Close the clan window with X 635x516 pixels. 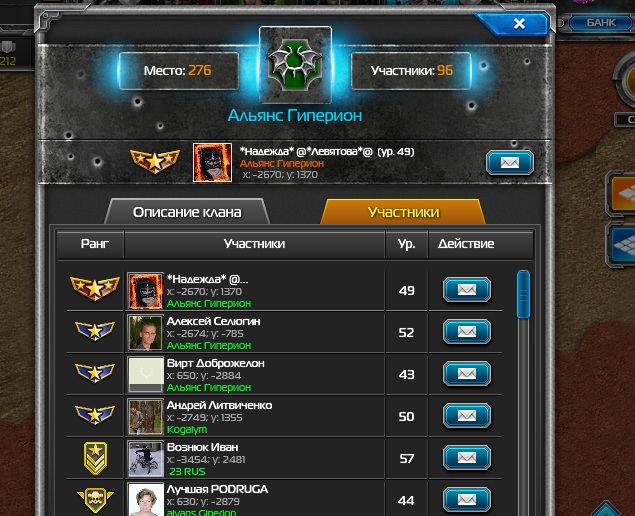coord(519,24)
